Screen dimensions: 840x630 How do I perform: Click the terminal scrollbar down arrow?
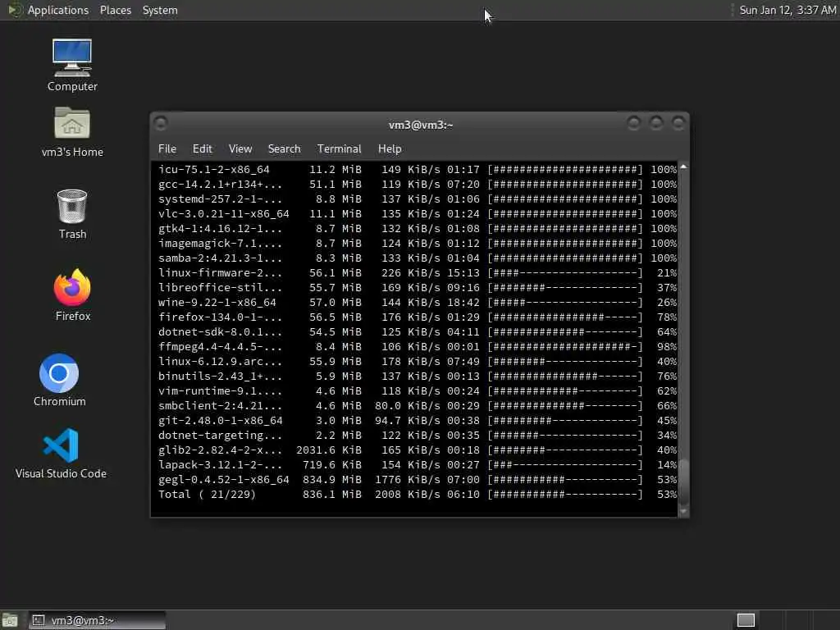click(683, 512)
